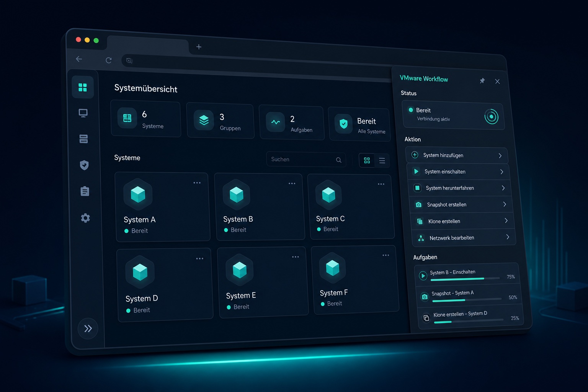This screenshot has height=392, width=588.
Task: Click the circular connection status indicator
Action: click(491, 116)
